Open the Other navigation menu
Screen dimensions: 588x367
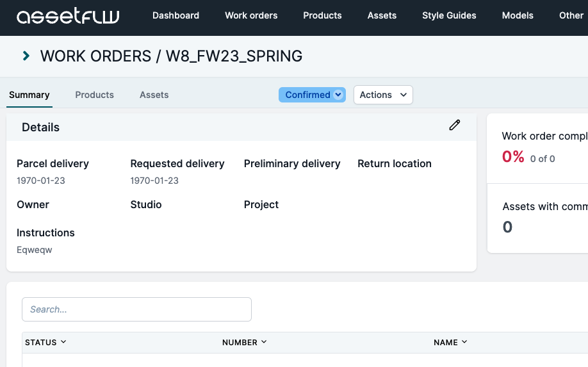coord(571,15)
